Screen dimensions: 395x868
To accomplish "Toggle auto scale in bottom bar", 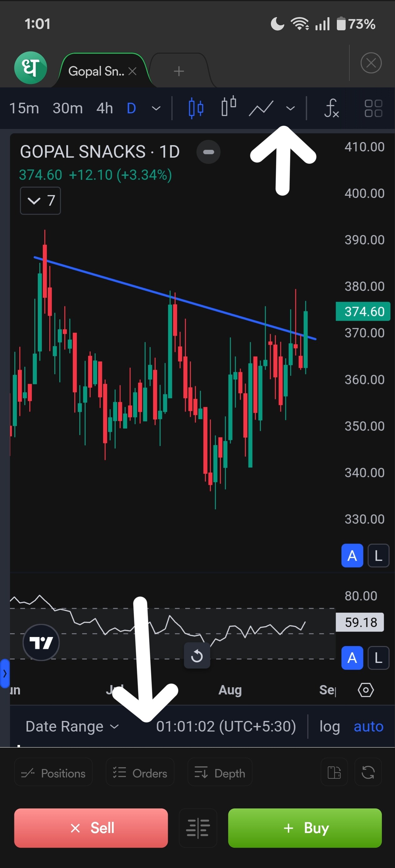I will tap(368, 727).
